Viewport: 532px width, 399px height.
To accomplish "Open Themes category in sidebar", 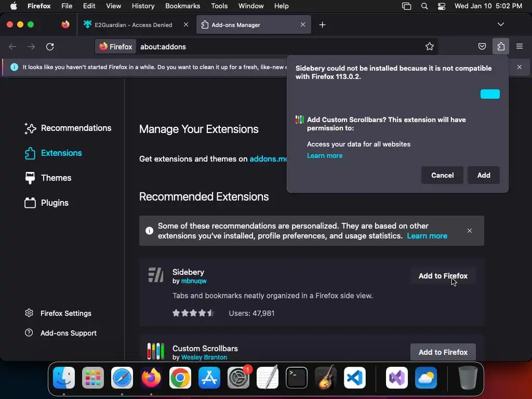I will pyautogui.click(x=48, y=178).
